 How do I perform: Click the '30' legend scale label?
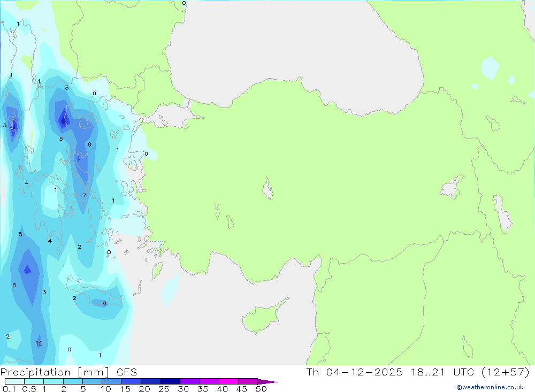pos(183,389)
